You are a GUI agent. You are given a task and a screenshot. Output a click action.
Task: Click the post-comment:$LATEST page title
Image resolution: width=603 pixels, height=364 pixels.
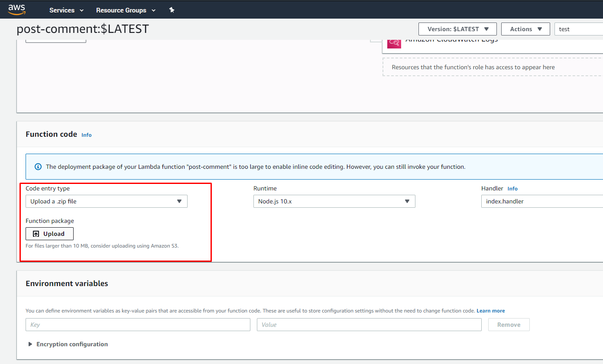click(83, 29)
